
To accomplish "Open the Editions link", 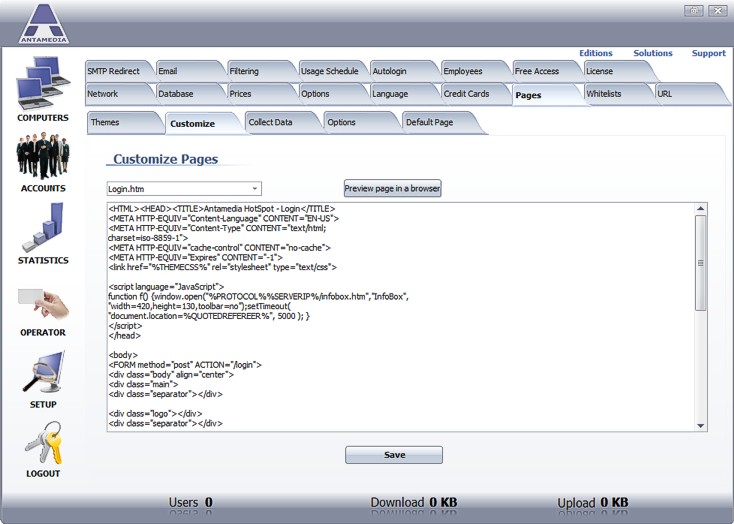I will tap(595, 53).
